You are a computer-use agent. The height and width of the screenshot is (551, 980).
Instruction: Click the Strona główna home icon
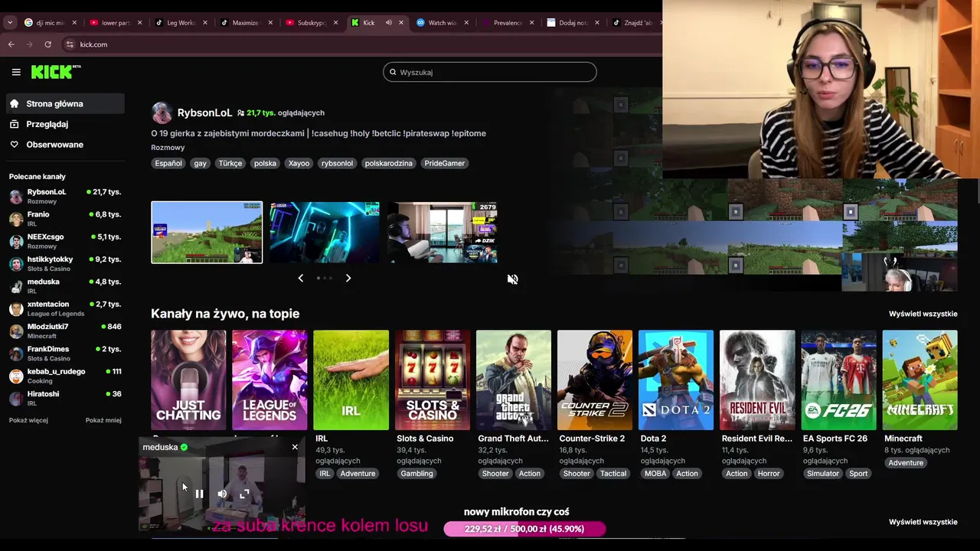(x=15, y=103)
